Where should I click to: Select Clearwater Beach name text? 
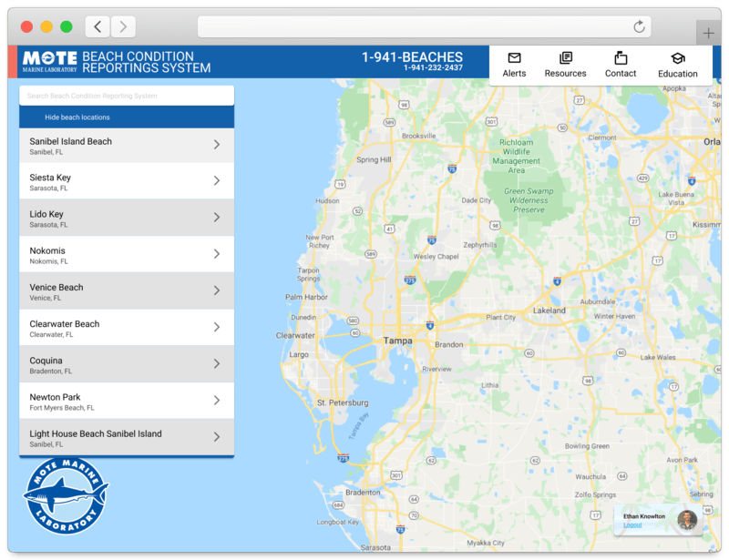[x=65, y=324]
